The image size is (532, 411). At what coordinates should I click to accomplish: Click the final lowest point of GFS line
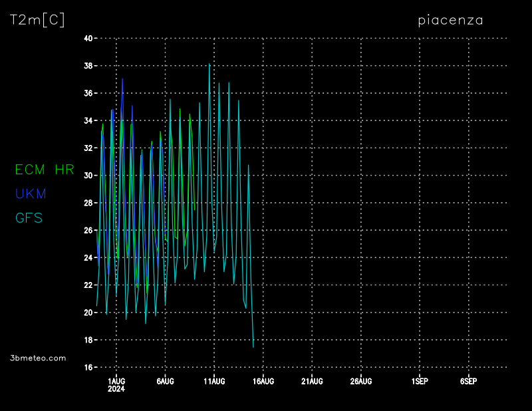pos(253,347)
